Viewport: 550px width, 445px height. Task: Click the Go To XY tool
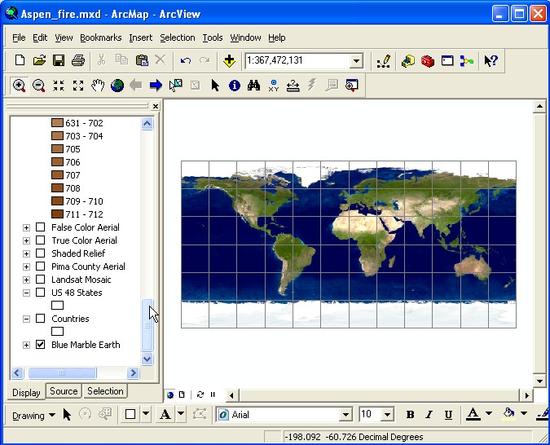pyautogui.click(x=273, y=86)
